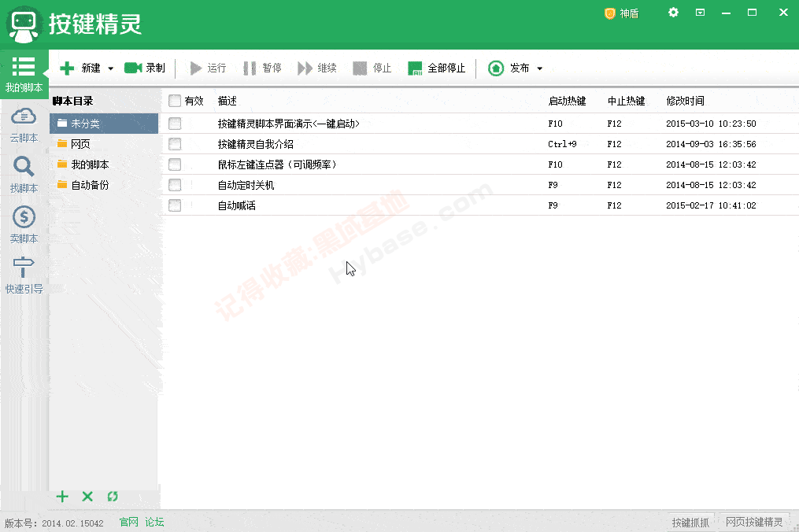Refresh the directory with the refresh icon
This screenshot has width=799, height=532.
click(113, 497)
